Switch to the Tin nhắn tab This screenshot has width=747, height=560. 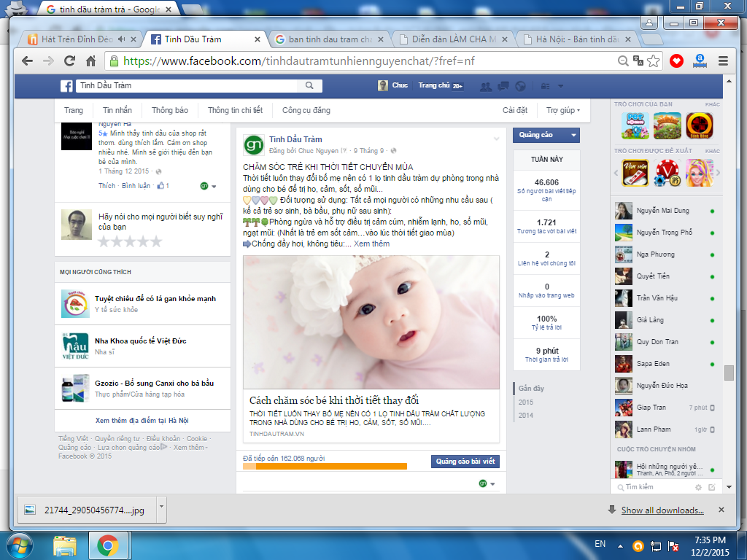coord(117,111)
